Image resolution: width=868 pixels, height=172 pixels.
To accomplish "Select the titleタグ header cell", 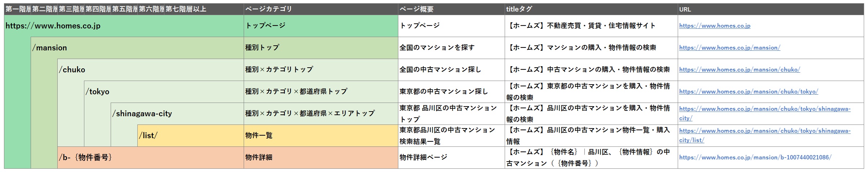I will 591,9.
